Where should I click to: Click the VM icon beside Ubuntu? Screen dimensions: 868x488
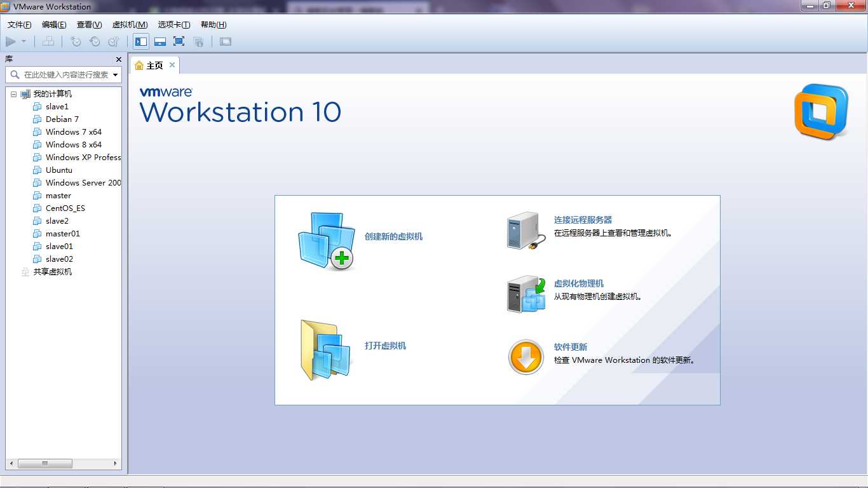pos(37,170)
